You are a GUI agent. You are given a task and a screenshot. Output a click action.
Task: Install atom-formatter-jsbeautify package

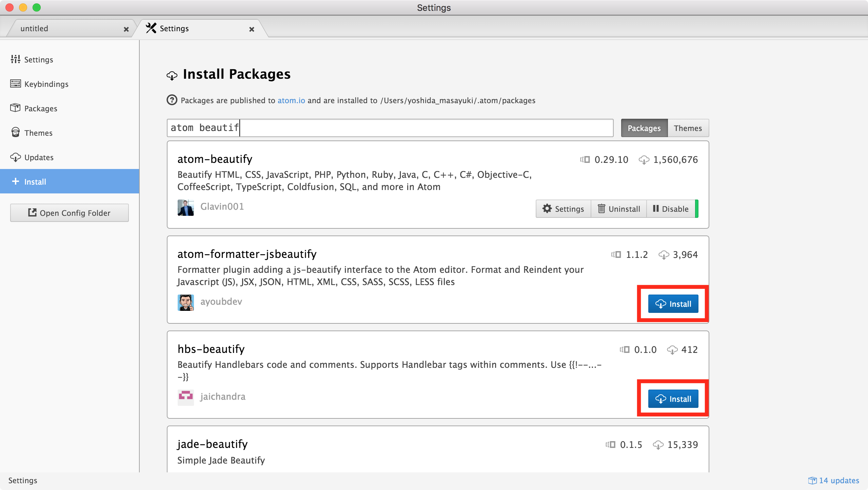[673, 304]
